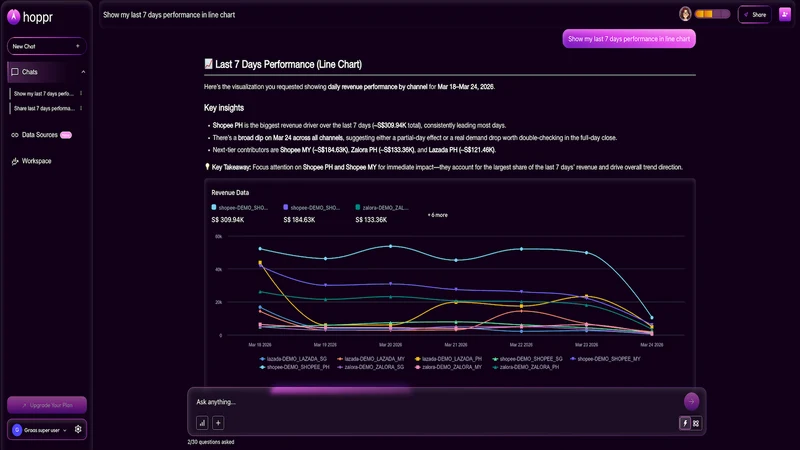This screenshot has height=450, width=800.
Task: Toggle zalora-DEMO_ZALORA_SG legend series
Action: 371,367
